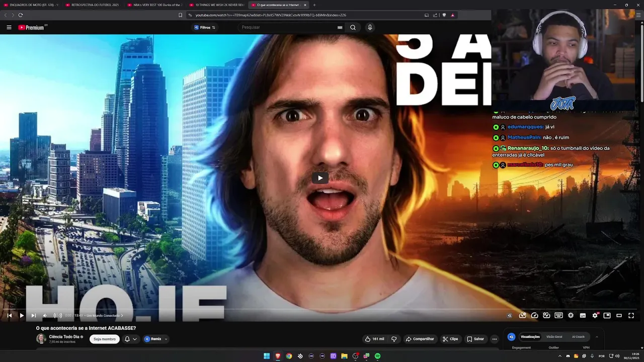The width and height of the screenshot is (644, 362).
Task: Enable miniplayer mode icon
Action: point(607,315)
